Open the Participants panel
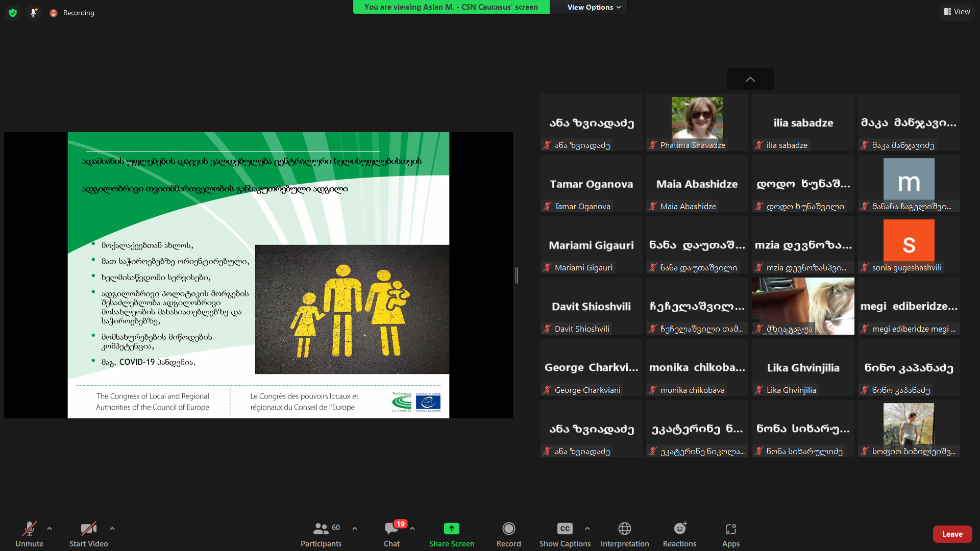This screenshot has width=980, height=551. coord(321,534)
